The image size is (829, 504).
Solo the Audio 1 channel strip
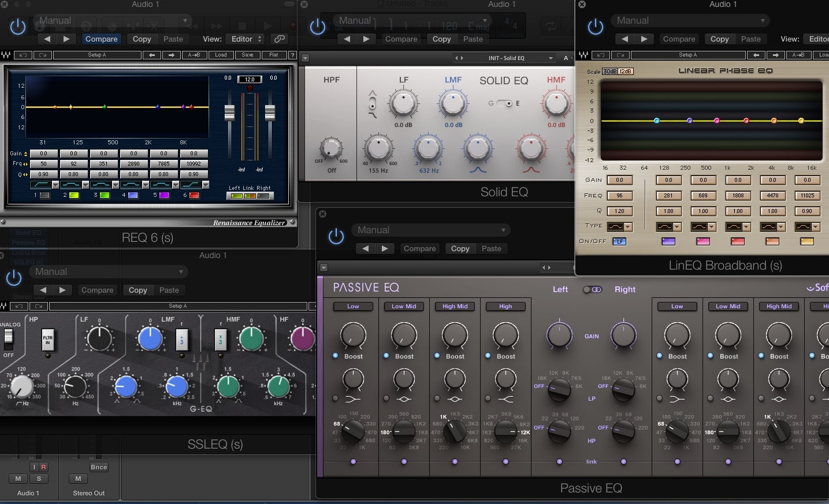pyautogui.click(x=39, y=479)
